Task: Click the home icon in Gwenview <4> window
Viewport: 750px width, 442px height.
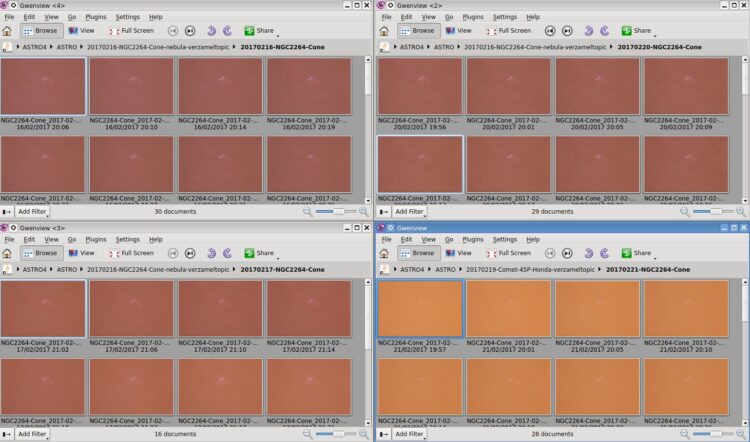Action: click(7, 31)
